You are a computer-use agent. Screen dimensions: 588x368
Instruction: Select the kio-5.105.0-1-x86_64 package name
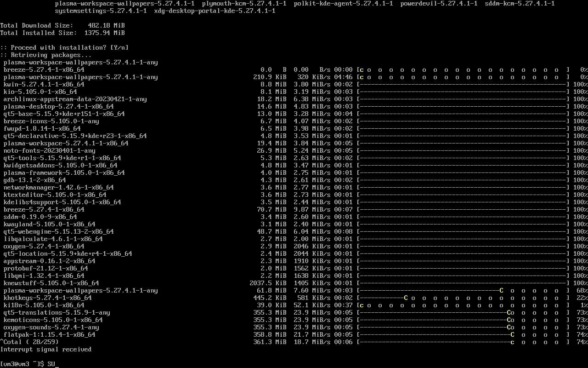tap(40, 92)
